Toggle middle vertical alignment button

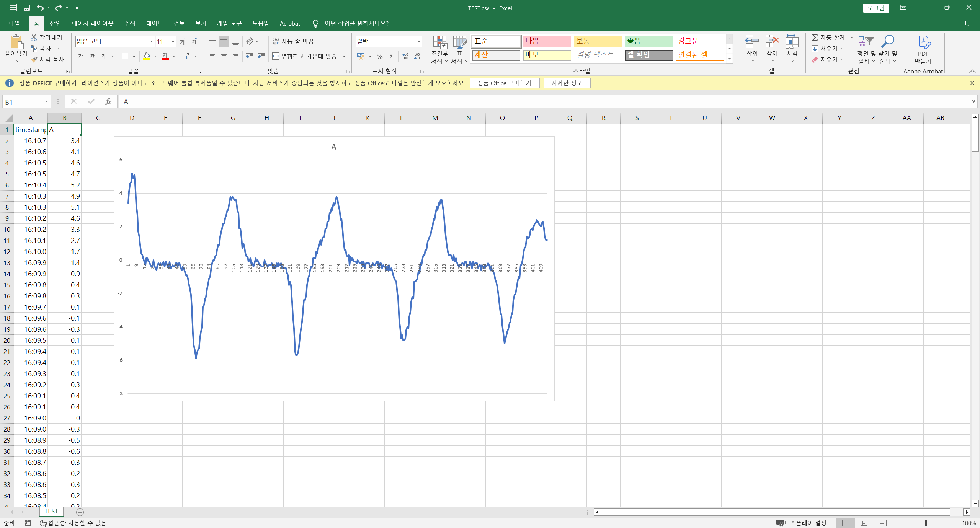(224, 41)
